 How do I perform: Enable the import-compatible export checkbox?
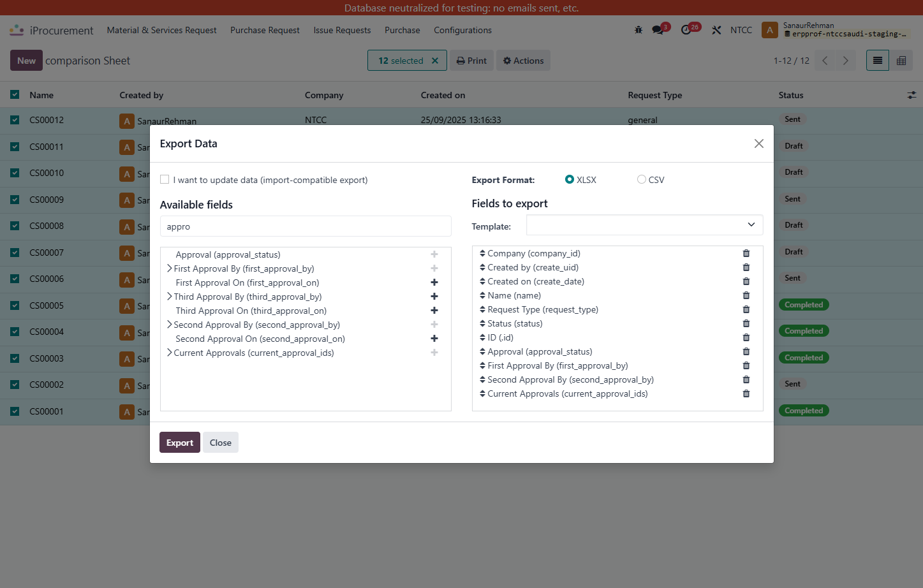coord(165,180)
